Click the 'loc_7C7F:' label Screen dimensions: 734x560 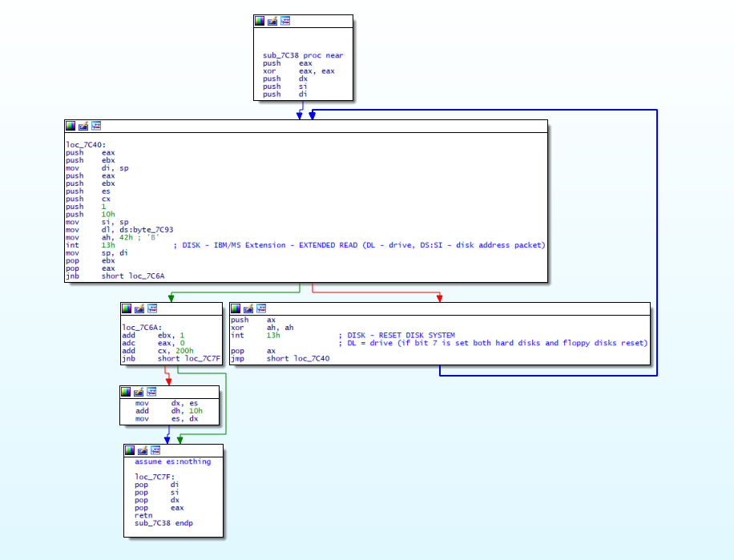click(155, 477)
